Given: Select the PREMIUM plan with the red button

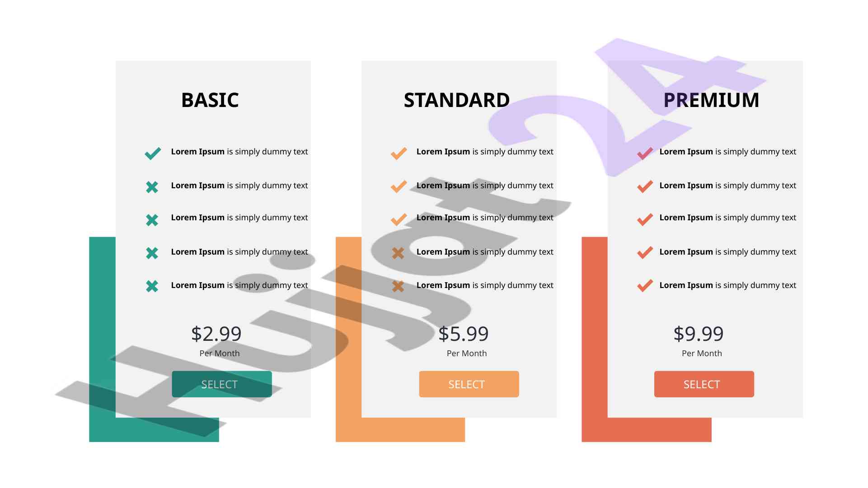Looking at the screenshot, I should click(x=704, y=384).
